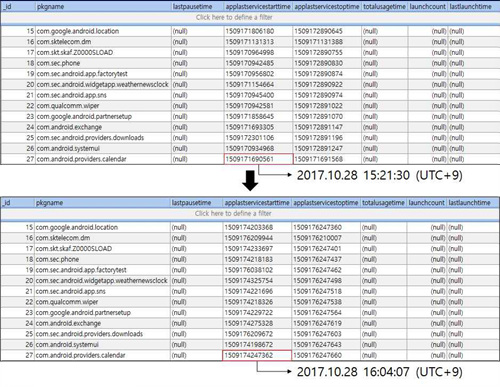Image resolution: width=500 pixels, height=387 pixels.
Task: Select cell with value 1509174218183
Action: point(257,259)
